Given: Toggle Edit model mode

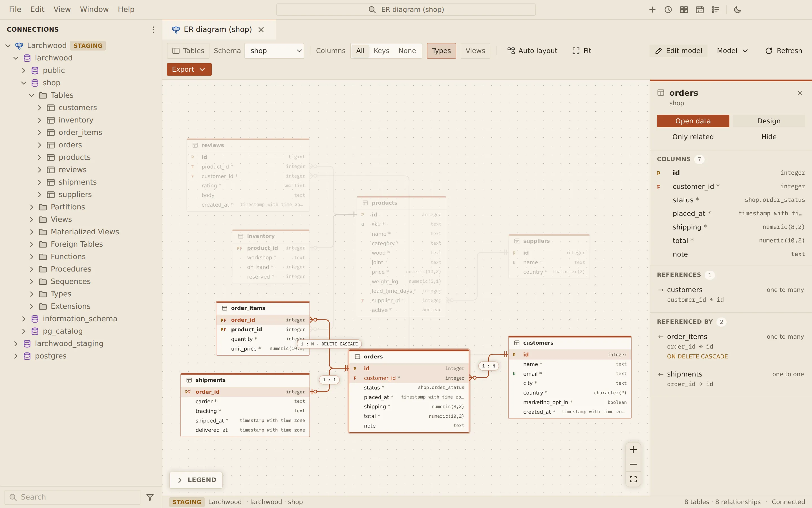Looking at the screenshot, I should [x=678, y=51].
